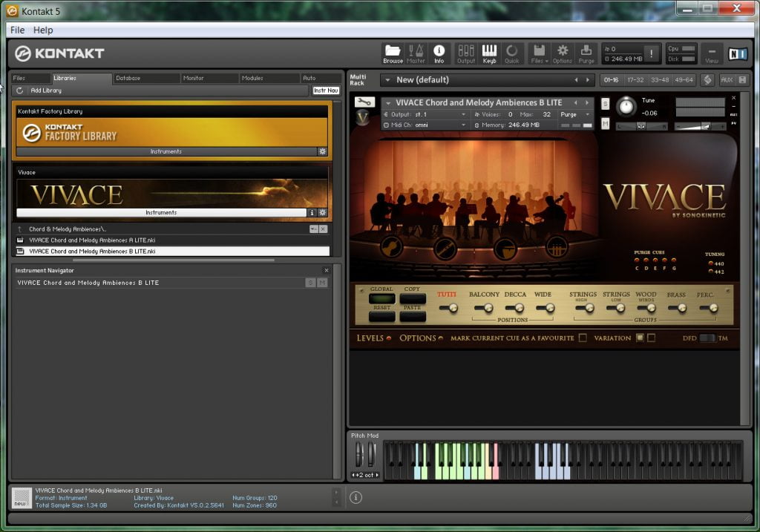Toggle the BALCONY position switch
The height and width of the screenshot is (532, 760).
pyautogui.click(x=484, y=308)
